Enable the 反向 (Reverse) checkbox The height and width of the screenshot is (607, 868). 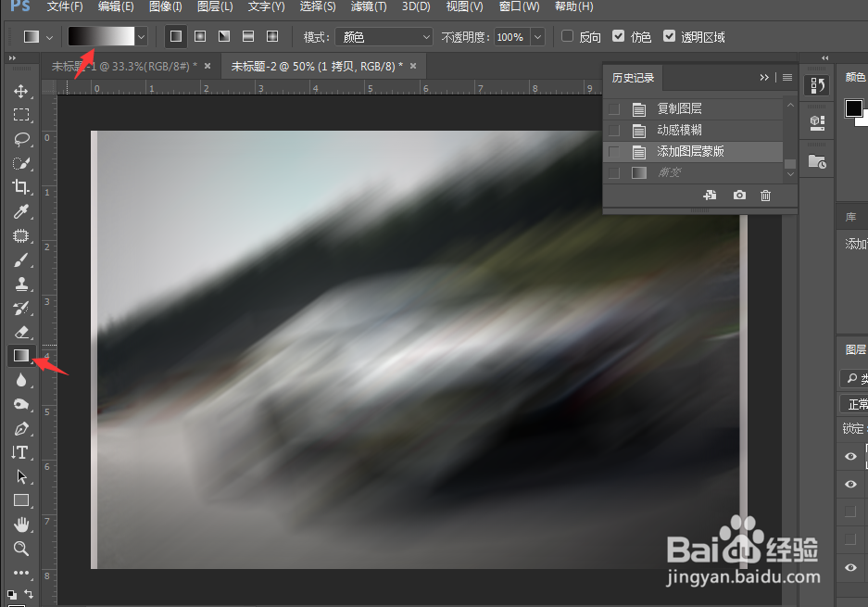[567, 36]
